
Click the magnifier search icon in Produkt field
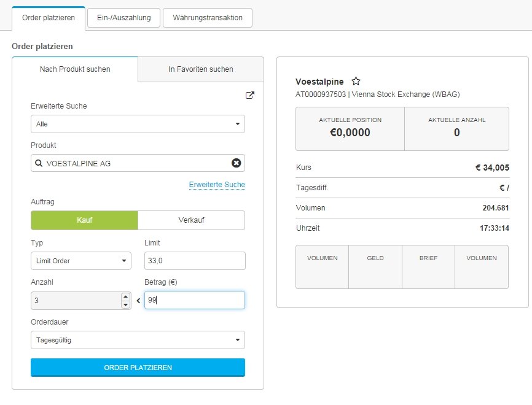[x=39, y=163]
